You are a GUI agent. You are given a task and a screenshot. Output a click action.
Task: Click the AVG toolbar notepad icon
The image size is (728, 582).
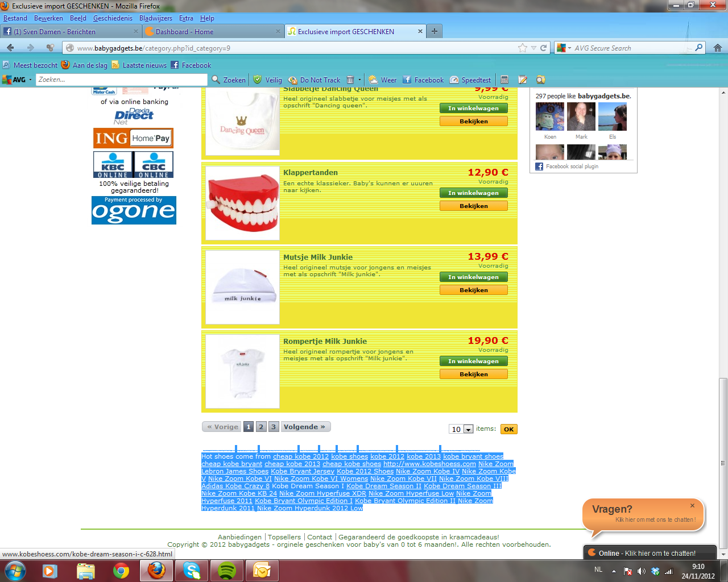coord(523,80)
